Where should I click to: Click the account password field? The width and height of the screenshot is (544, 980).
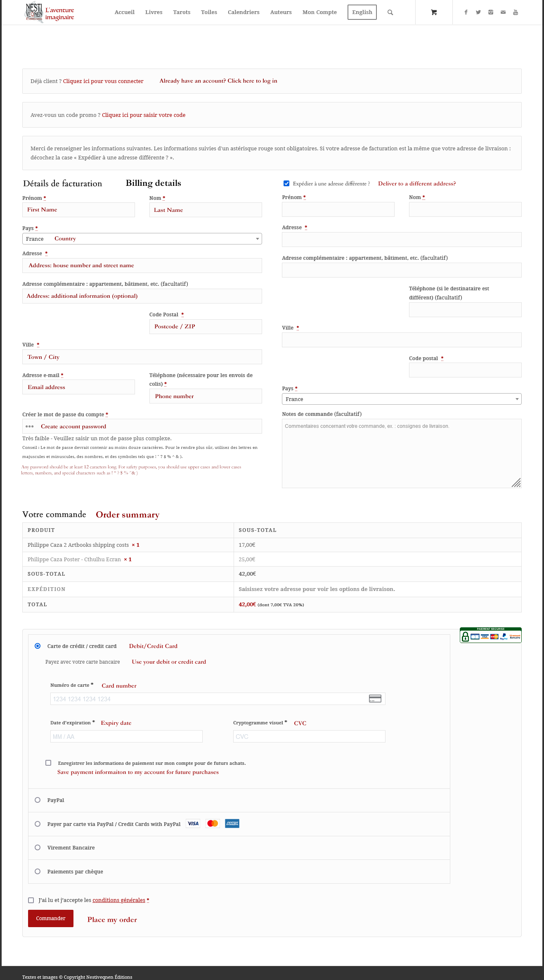(142, 426)
